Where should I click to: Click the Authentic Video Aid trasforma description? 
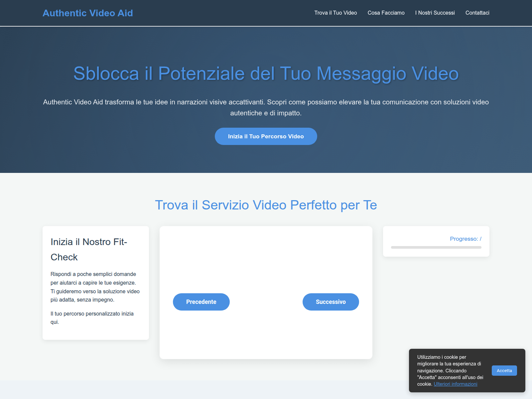point(266,107)
